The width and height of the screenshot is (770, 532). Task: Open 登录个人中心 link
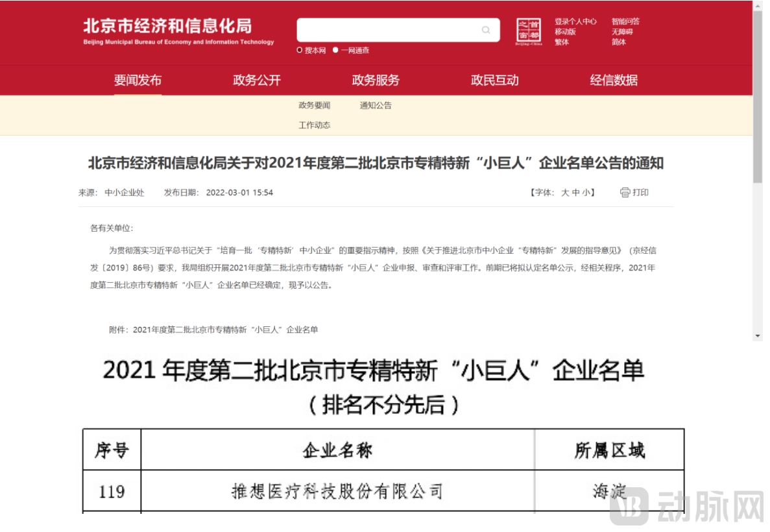pos(575,21)
